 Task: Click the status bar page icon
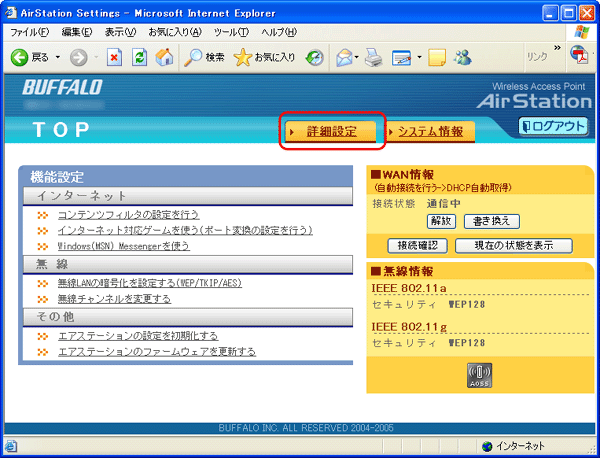click(11, 446)
